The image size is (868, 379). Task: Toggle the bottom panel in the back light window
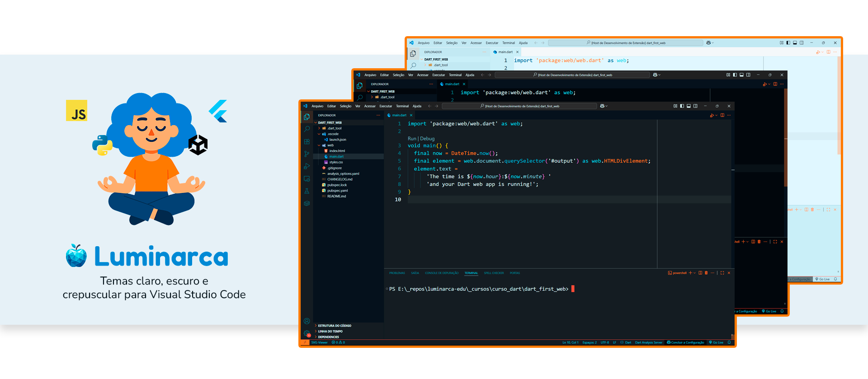pyautogui.click(x=795, y=43)
